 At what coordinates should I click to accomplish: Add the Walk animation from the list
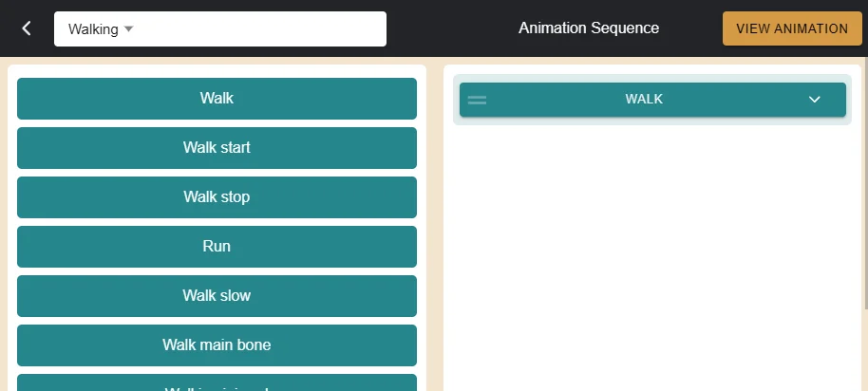217,99
